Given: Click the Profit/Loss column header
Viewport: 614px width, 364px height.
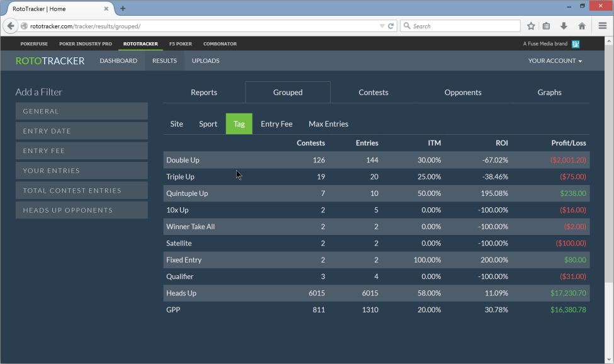Looking at the screenshot, I should pos(569,143).
